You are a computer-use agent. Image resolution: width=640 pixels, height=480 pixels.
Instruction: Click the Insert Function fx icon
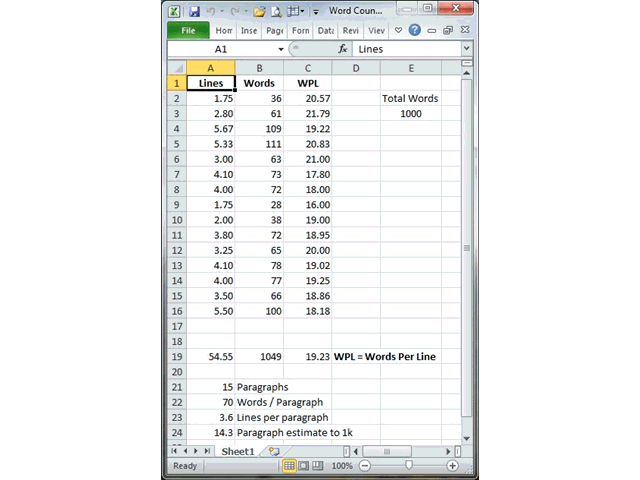click(x=343, y=48)
